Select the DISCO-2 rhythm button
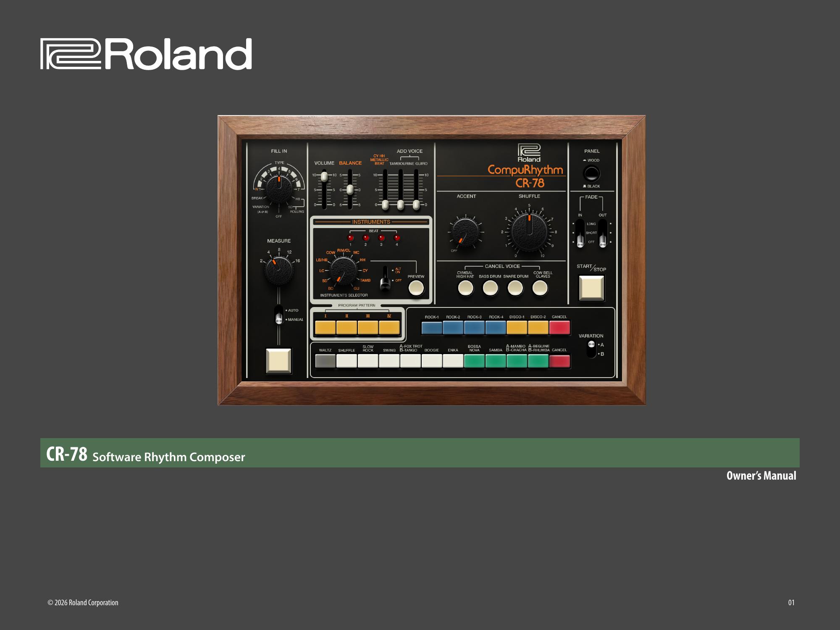This screenshot has width=840, height=630. tap(538, 328)
